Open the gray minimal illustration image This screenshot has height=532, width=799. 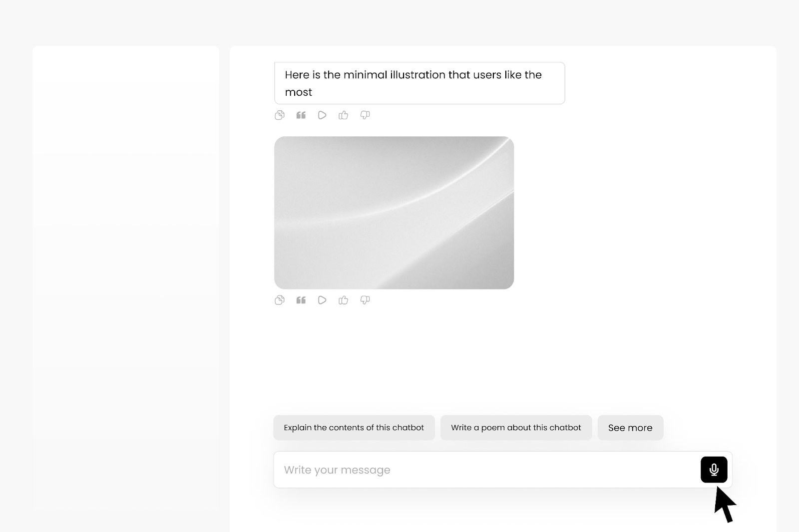pyautogui.click(x=394, y=213)
